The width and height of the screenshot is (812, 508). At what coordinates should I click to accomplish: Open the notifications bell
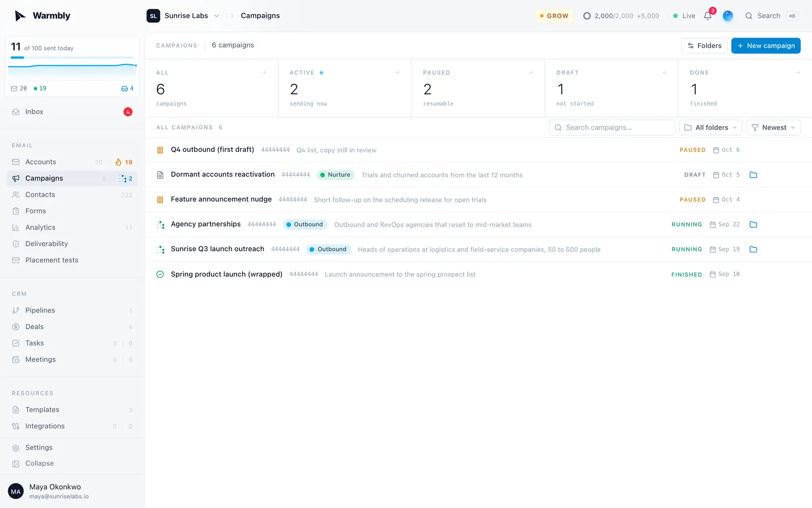pyautogui.click(x=707, y=16)
